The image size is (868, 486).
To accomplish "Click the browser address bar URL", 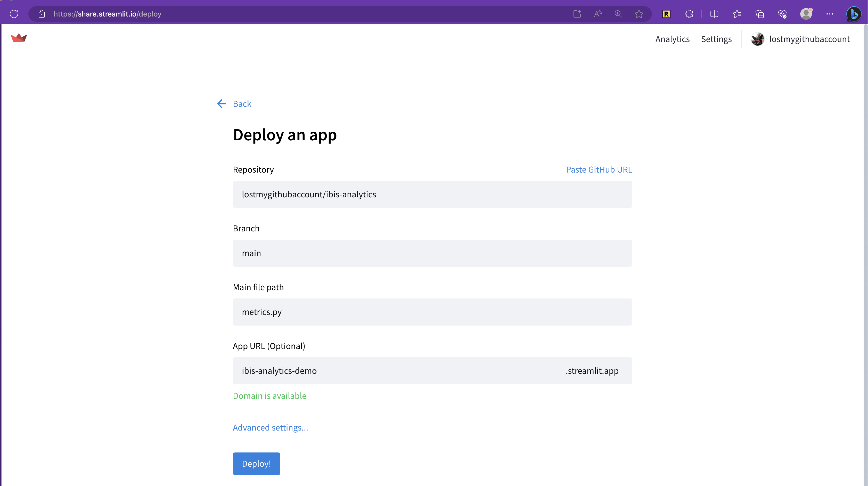I will coord(108,14).
